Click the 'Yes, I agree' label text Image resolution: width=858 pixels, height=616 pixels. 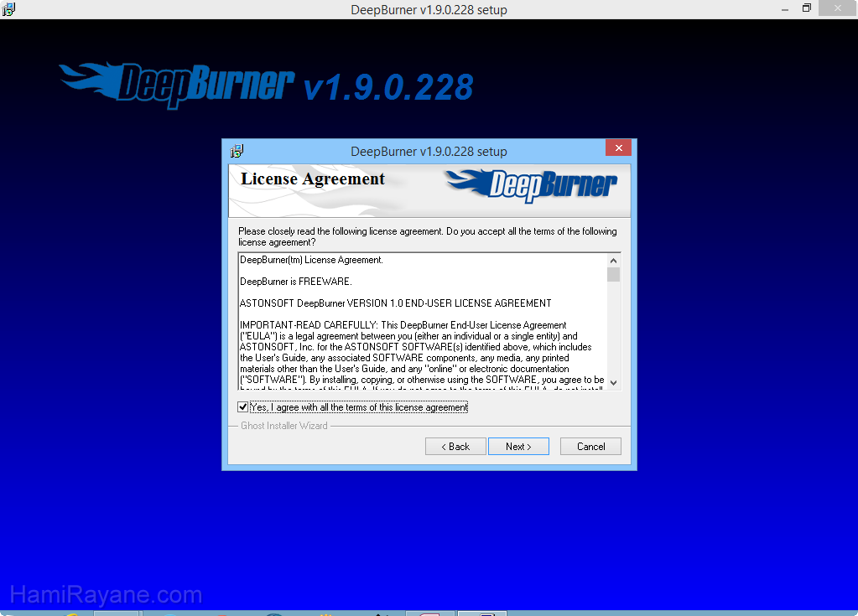(x=359, y=407)
